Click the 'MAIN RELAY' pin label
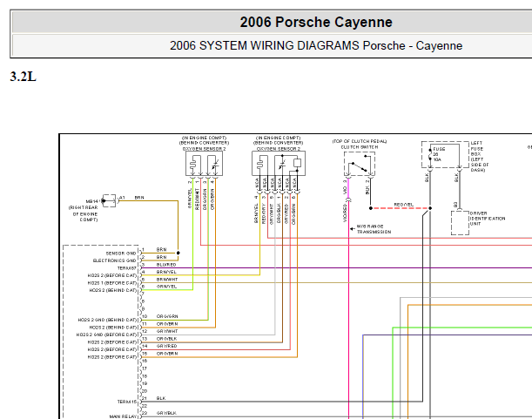 pyautogui.click(x=123, y=416)
